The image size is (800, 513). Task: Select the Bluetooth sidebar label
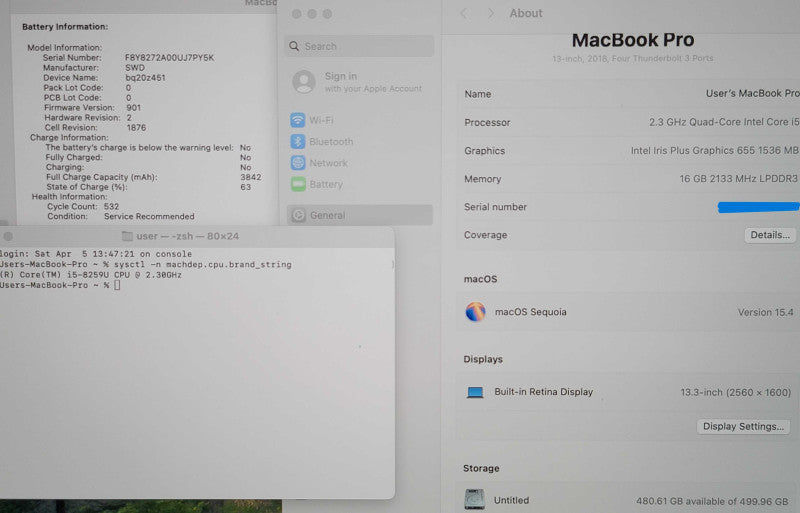pos(331,141)
